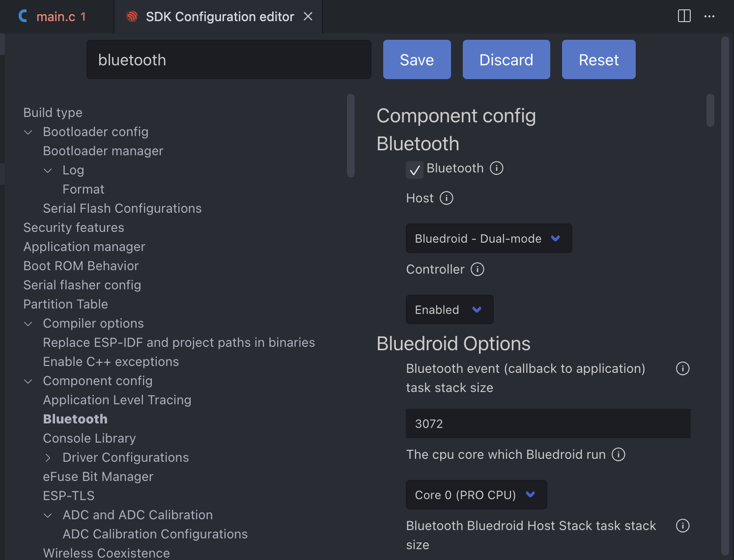This screenshot has height=560, width=734.
Task: Show info for the Bluetooth checkbox
Action: (x=497, y=168)
